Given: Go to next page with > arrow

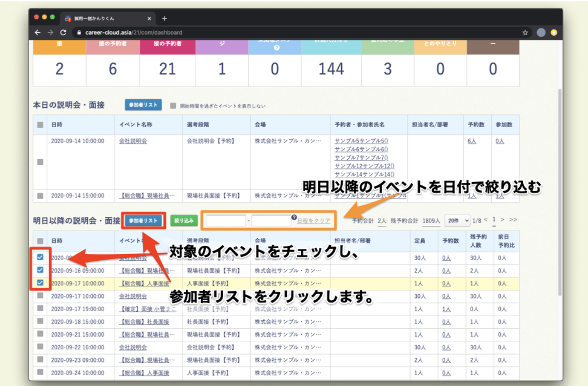Looking at the screenshot, I should click(x=502, y=220).
